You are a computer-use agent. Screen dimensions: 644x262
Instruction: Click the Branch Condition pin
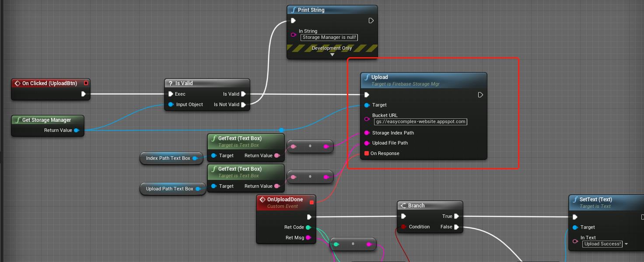click(x=403, y=227)
